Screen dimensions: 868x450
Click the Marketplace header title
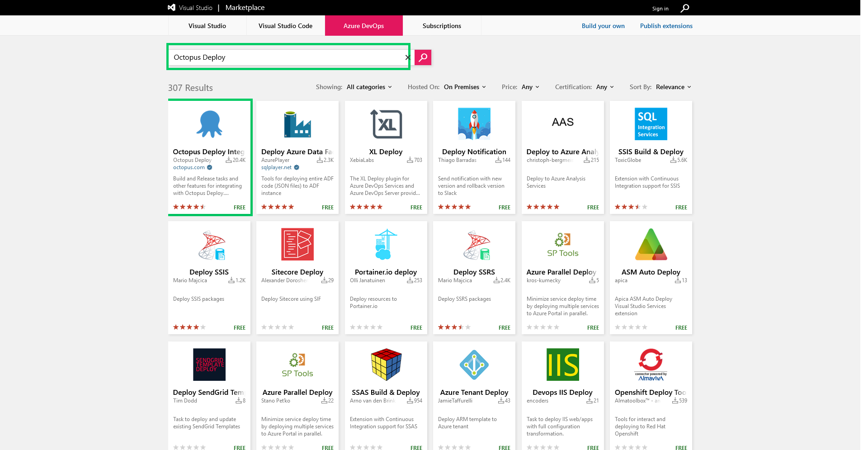pos(245,8)
